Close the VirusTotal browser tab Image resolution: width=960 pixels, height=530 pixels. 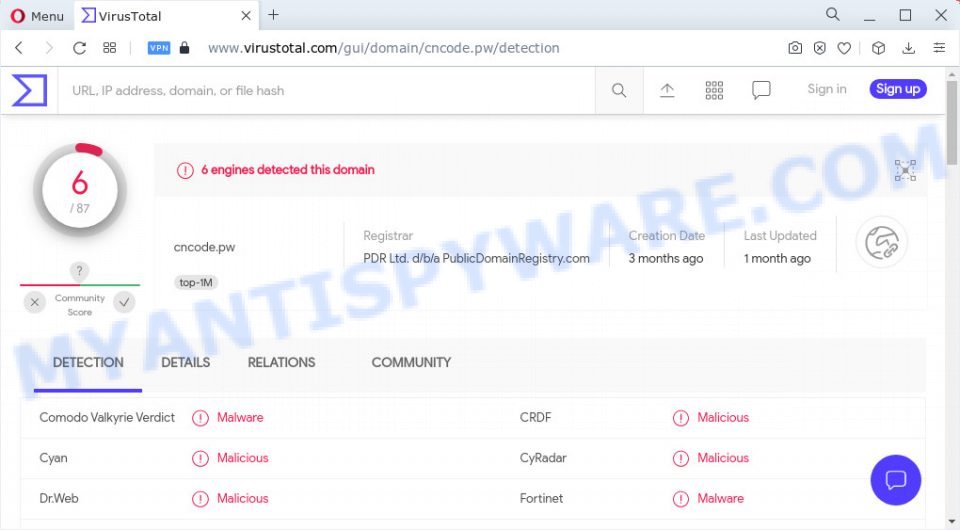point(246,16)
